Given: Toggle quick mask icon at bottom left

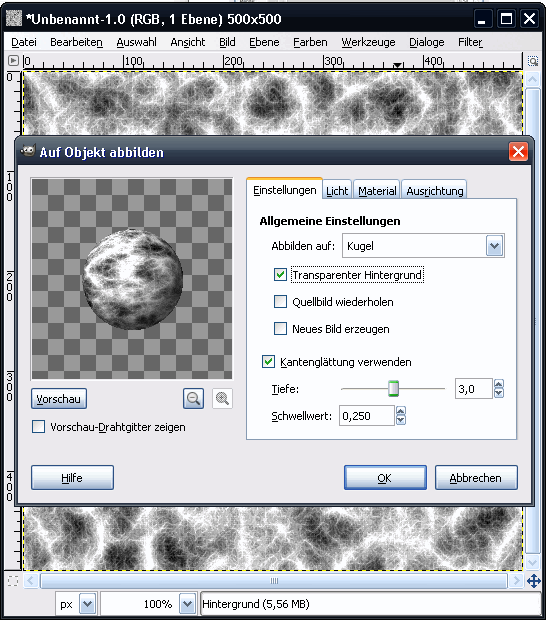Looking at the screenshot, I should point(13,581).
